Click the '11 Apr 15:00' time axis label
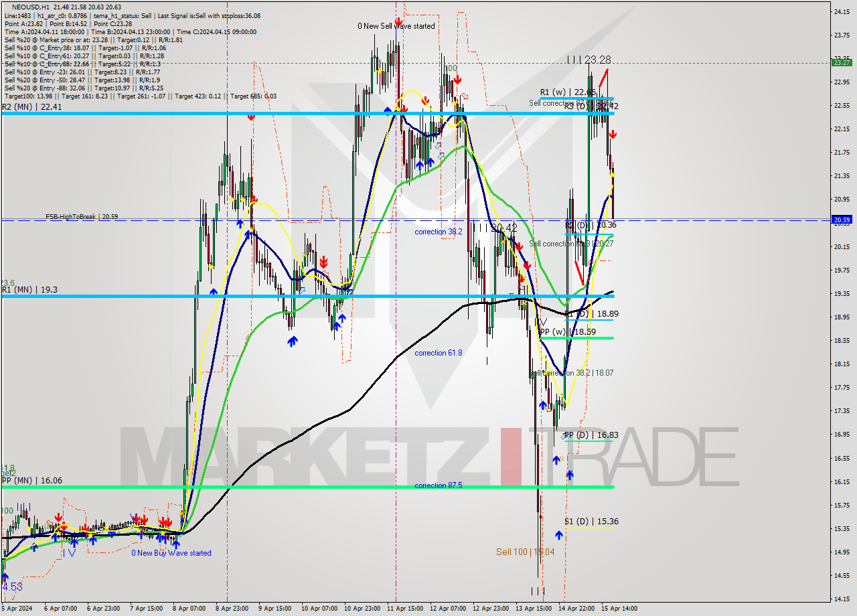The image size is (857, 616). [404, 609]
